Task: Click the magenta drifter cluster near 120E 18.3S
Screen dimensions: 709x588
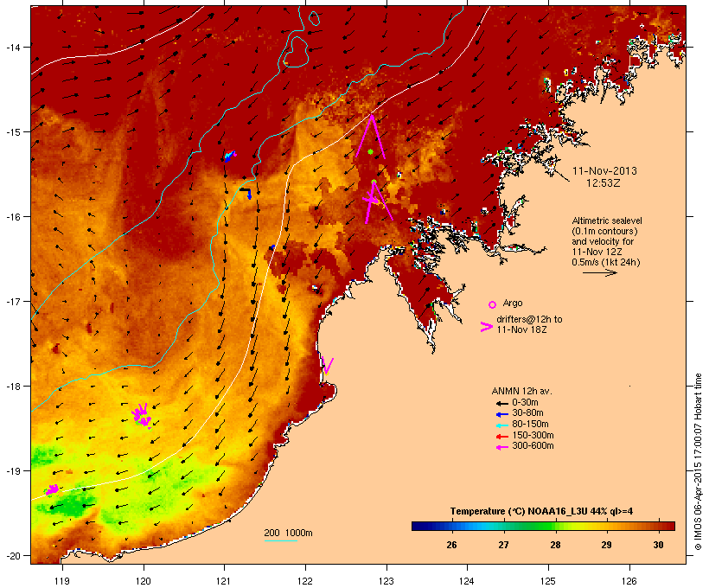Action: click(x=142, y=415)
